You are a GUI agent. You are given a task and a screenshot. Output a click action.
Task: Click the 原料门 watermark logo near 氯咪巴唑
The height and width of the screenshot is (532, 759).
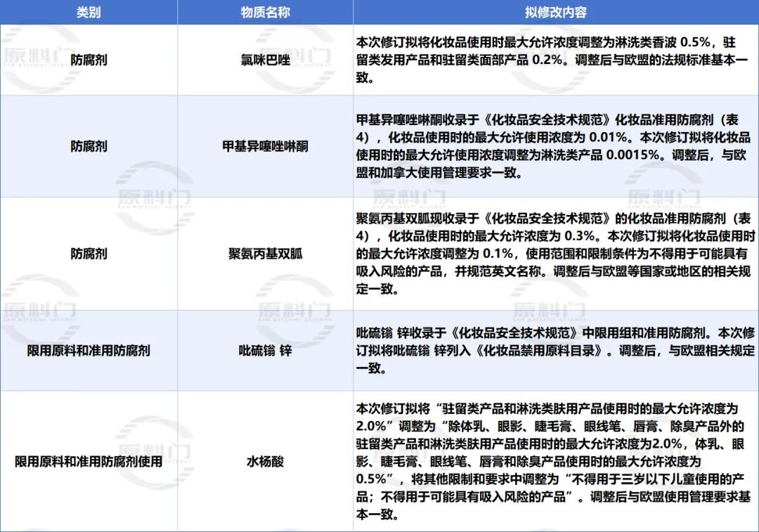[x=294, y=57]
